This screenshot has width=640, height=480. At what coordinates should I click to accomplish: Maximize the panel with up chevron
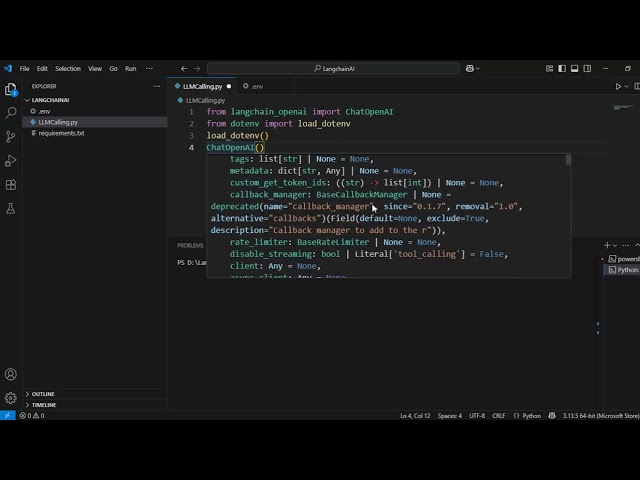[637, 245]
